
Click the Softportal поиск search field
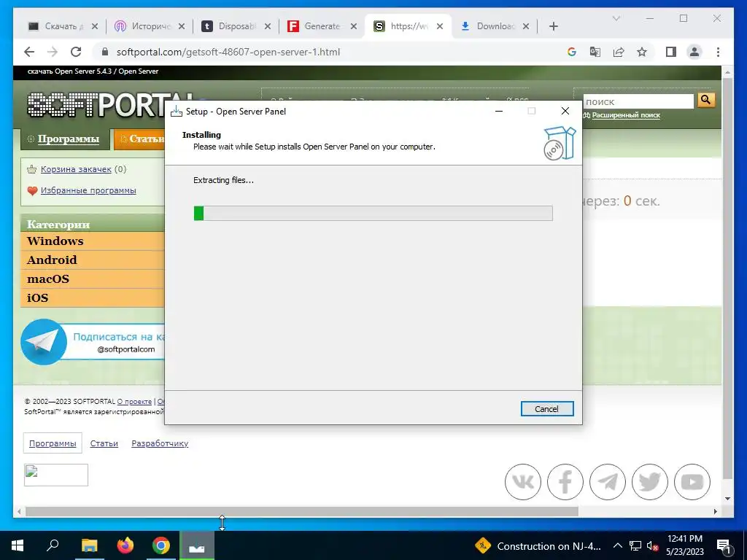(638, 101)
